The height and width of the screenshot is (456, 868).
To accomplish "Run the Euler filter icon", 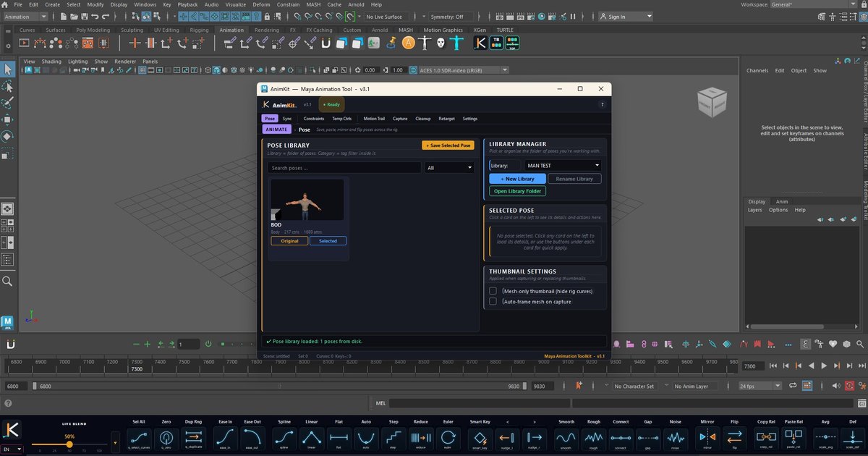I will 448,437.
